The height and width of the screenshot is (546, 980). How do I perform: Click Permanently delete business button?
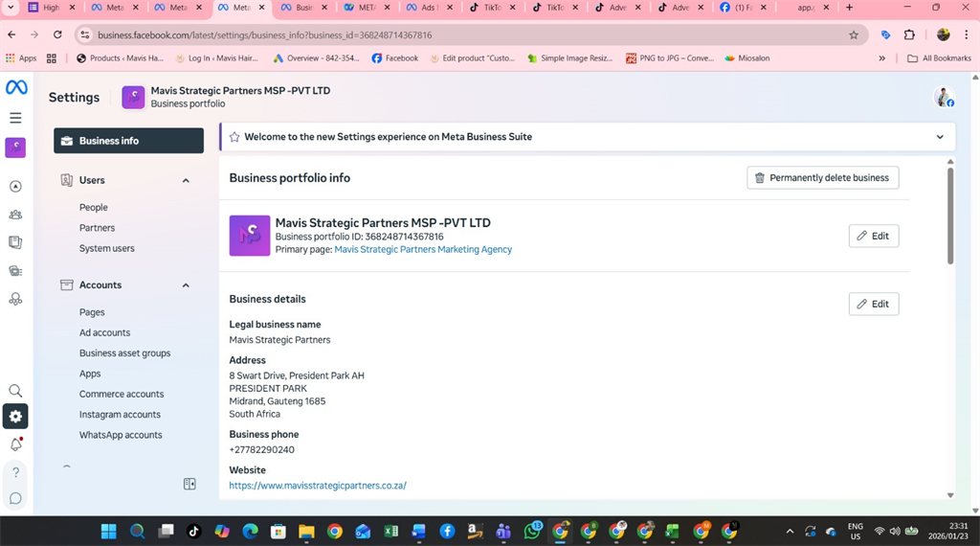[822, 178]
